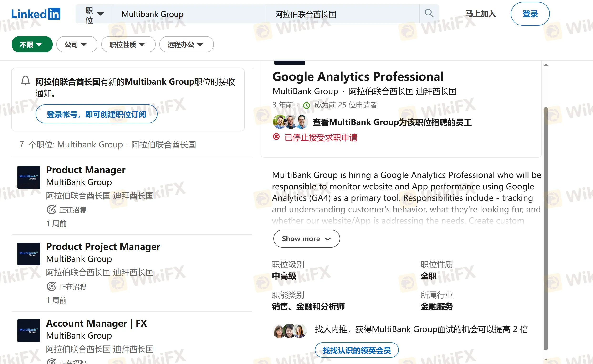
Task: Click the green clock early-applicant icon
Action: coord(306,106)
